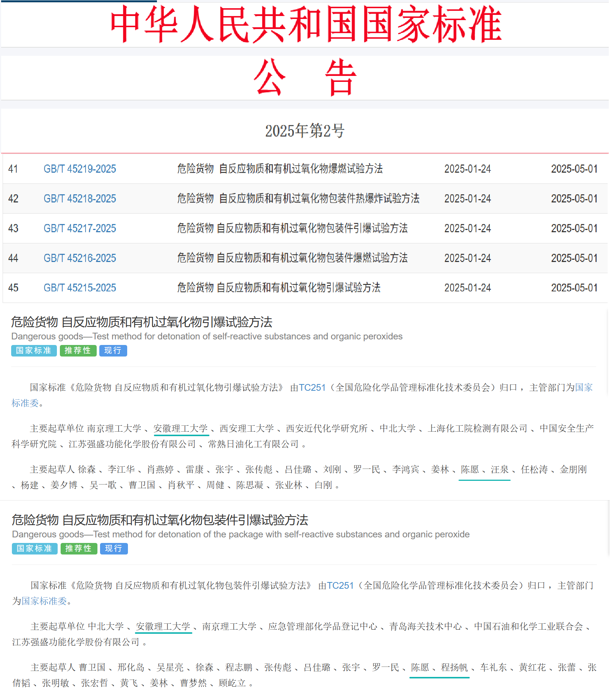
Task: Open the TC251 link in the second standard description
Action: 340,586
